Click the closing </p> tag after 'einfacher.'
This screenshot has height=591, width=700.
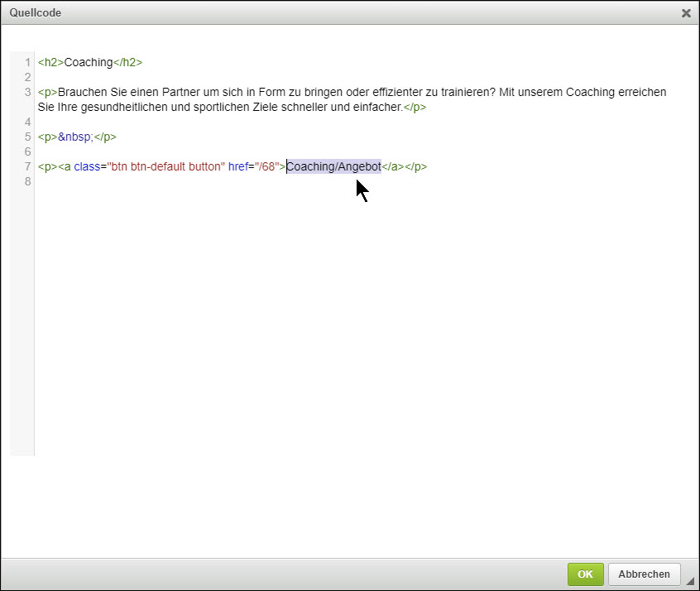(x=415, y=108)
